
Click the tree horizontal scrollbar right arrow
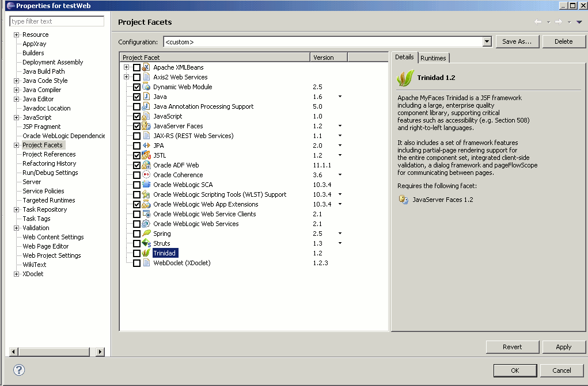coord(100,351)
